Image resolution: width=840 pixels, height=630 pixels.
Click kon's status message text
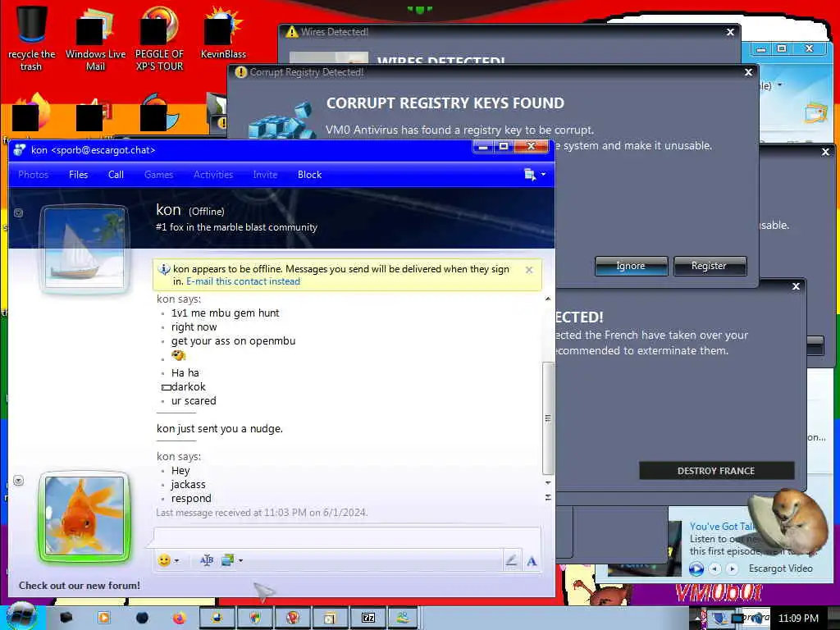click(x=236, y=227)
